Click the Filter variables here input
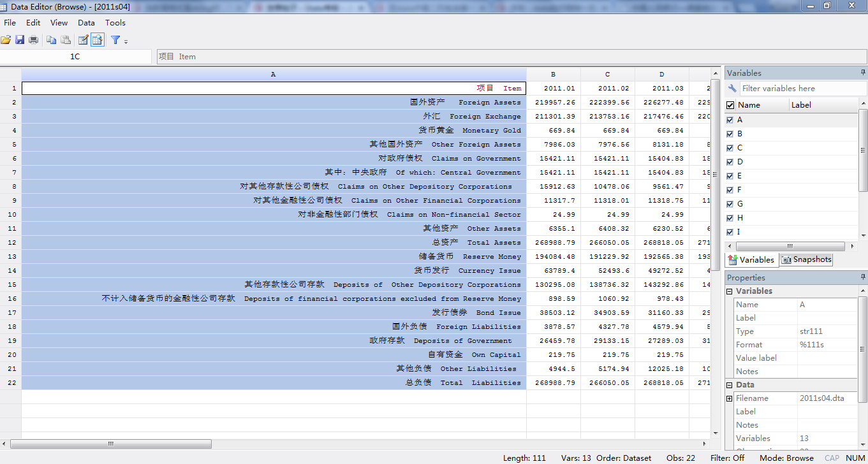 (x=803, y=89)
